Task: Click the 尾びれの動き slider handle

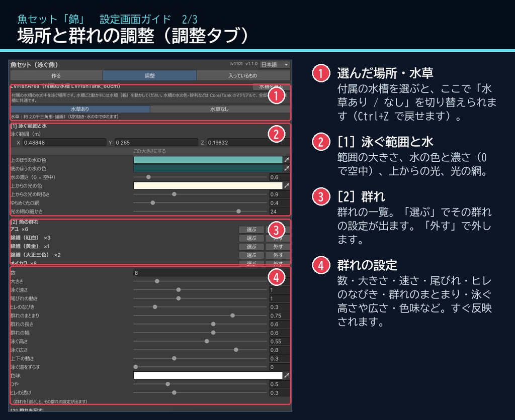Action: coord(179,298)
